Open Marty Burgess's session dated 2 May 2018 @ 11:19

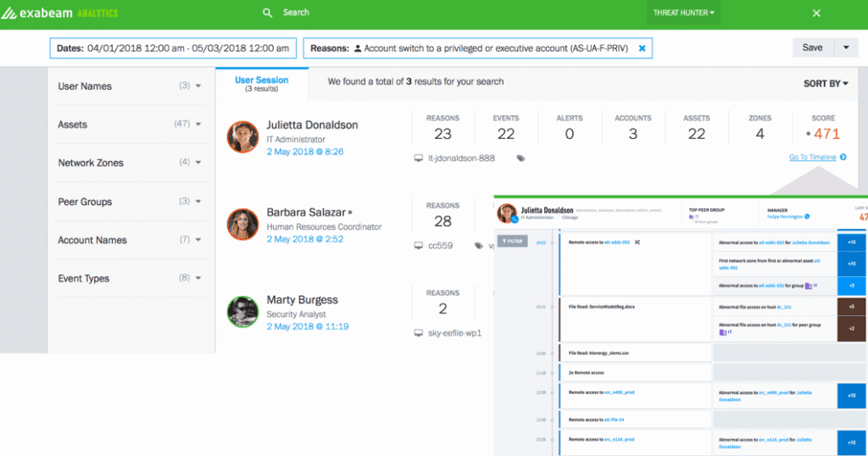[x=308, y=326]
